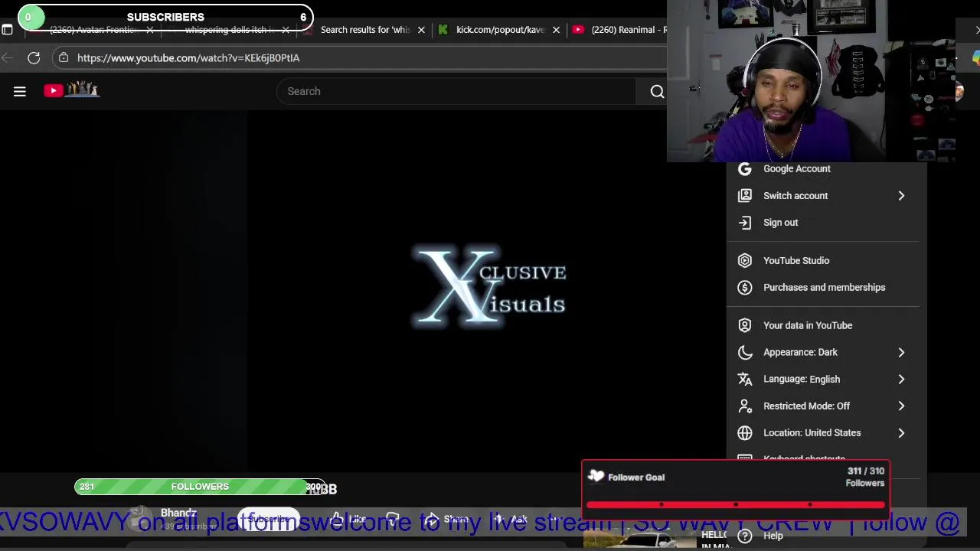Reload the current YouTube page
The image size is (980, 551).
click(34, 58)
